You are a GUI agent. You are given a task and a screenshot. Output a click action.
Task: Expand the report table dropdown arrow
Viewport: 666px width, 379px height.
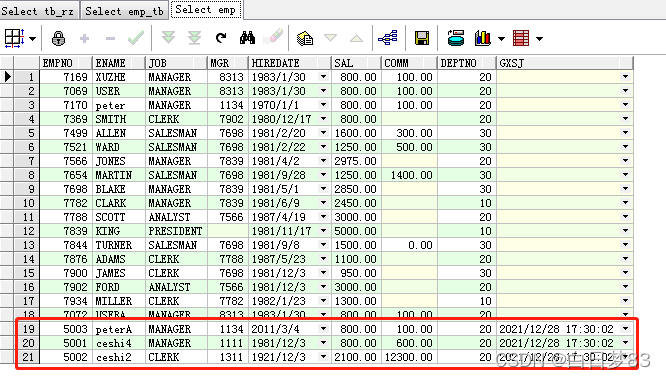539,39
